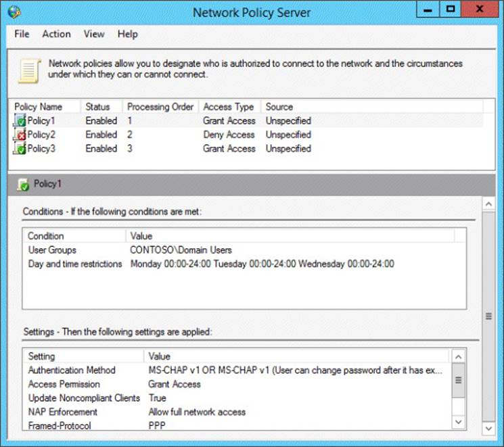
Task: Sort list by Policy Name column
Action: point(38,107)
